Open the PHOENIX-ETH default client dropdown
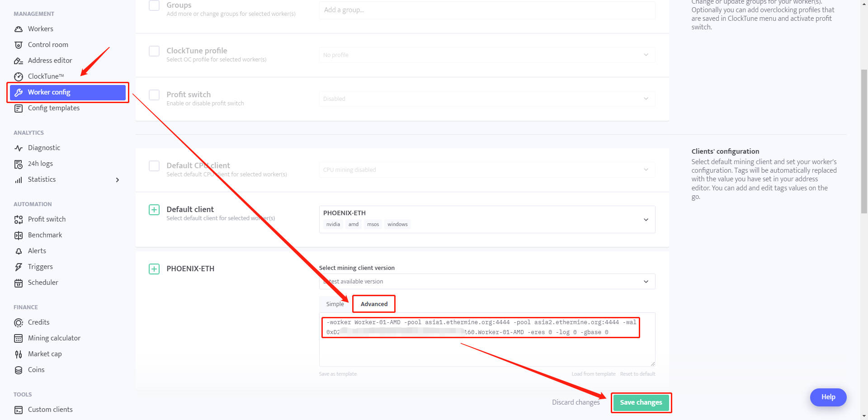 487,219
